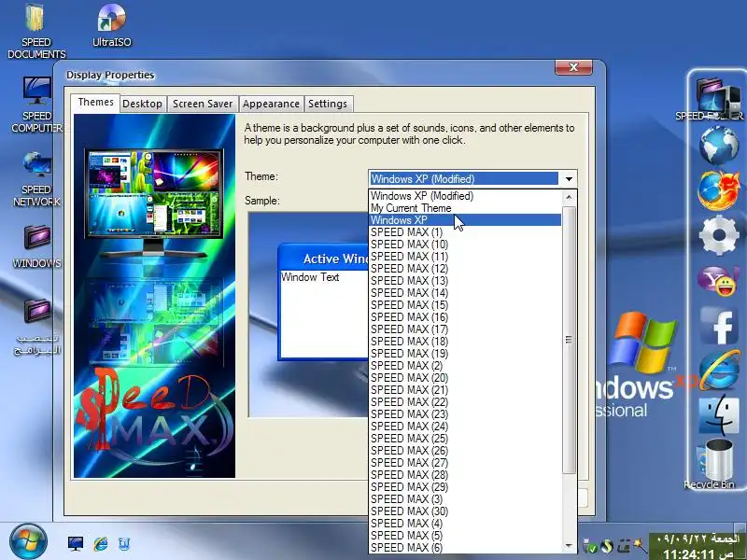Choose SPEED MAX (30) theme
This screenshot has height=560, width=747.
point(465,511)
